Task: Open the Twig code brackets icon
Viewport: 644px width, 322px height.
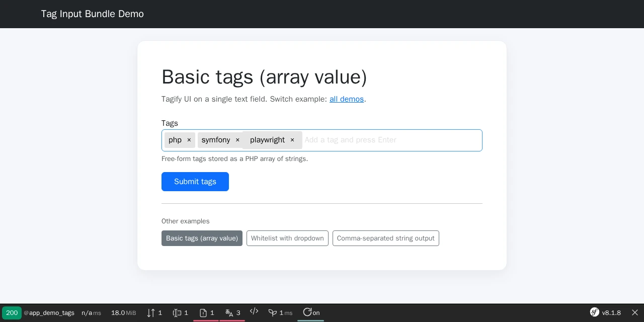Action: point(254,312)
